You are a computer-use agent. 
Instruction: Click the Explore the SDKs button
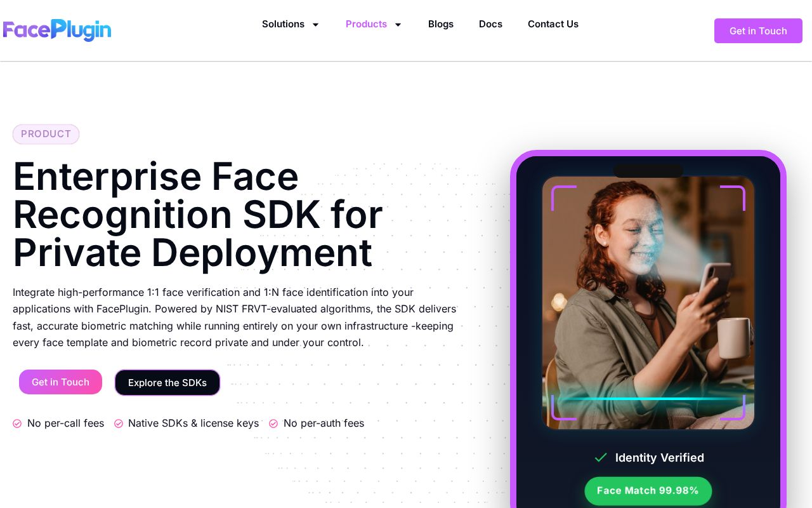coord(167,382)
